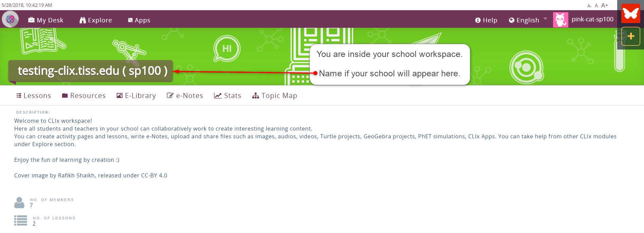This screenshot has height=233, width=644.
Task: Open the Resources tab
Action: 84,96
